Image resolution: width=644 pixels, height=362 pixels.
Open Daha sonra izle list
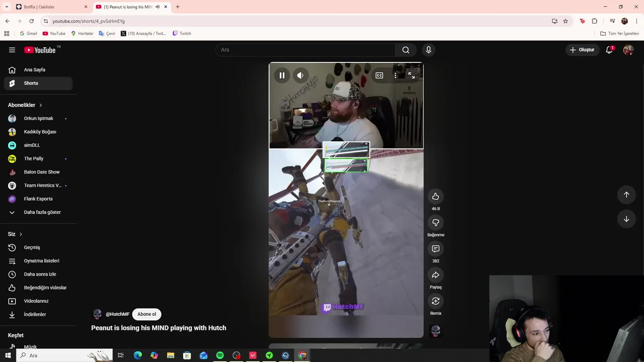point(38,274)
